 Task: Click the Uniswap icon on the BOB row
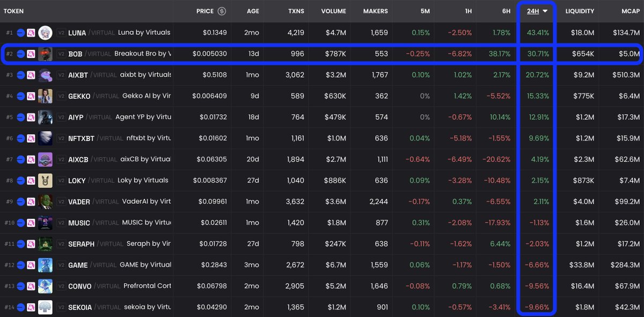tap(32, 54)
